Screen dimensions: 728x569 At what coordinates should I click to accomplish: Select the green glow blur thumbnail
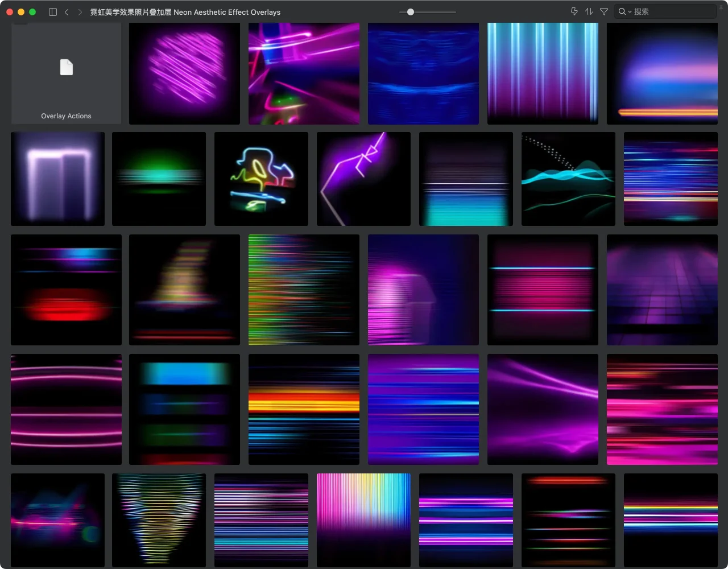click(159, 179)
